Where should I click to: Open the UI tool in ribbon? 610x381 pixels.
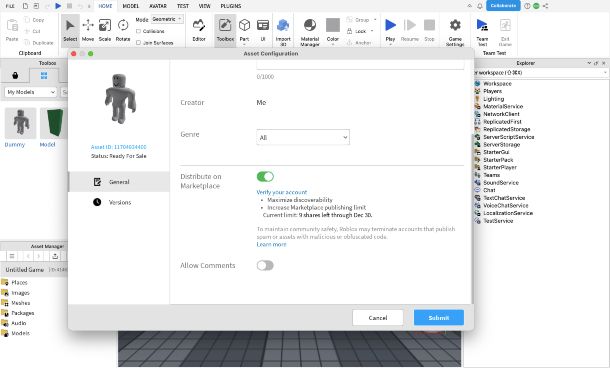point(263,30)
